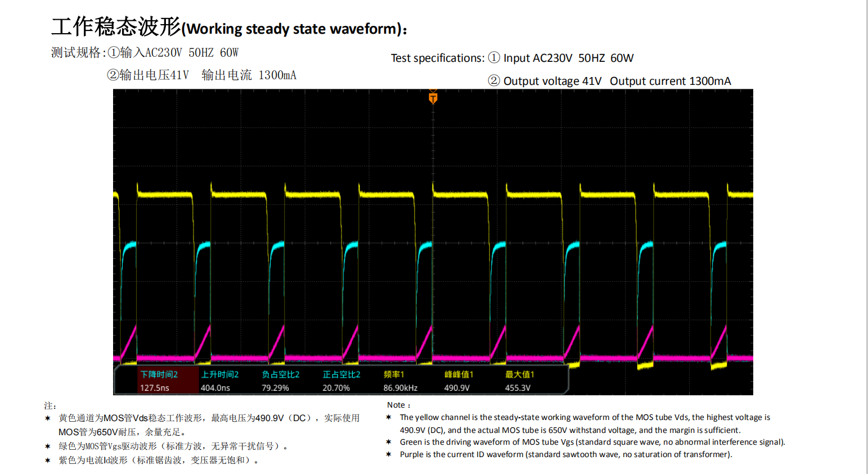The width and height of the screenshot is (868, 474).
Task: Click the 正占空比2 positive duty measurement
Action: tap(341, 374)
